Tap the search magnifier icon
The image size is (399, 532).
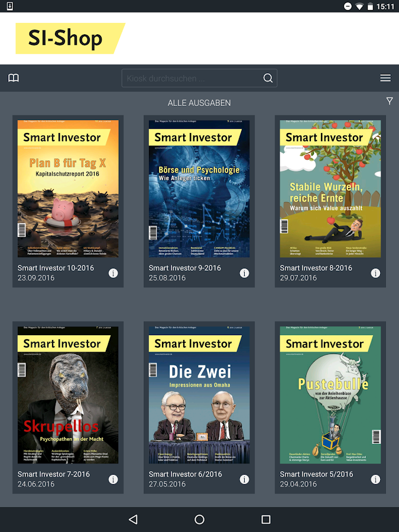pyautogui.click(x=268, y=78)
